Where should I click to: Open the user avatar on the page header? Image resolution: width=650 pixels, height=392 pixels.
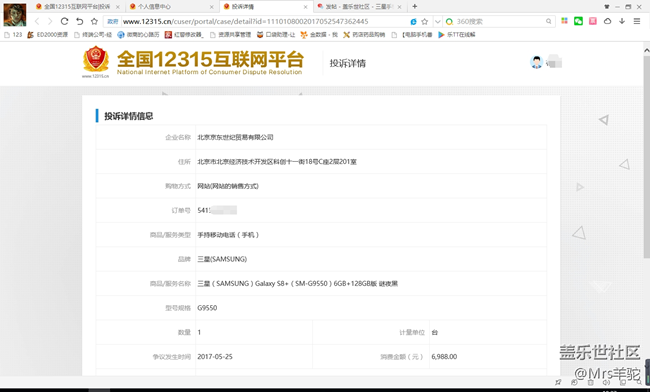click(x=536, y=63)
